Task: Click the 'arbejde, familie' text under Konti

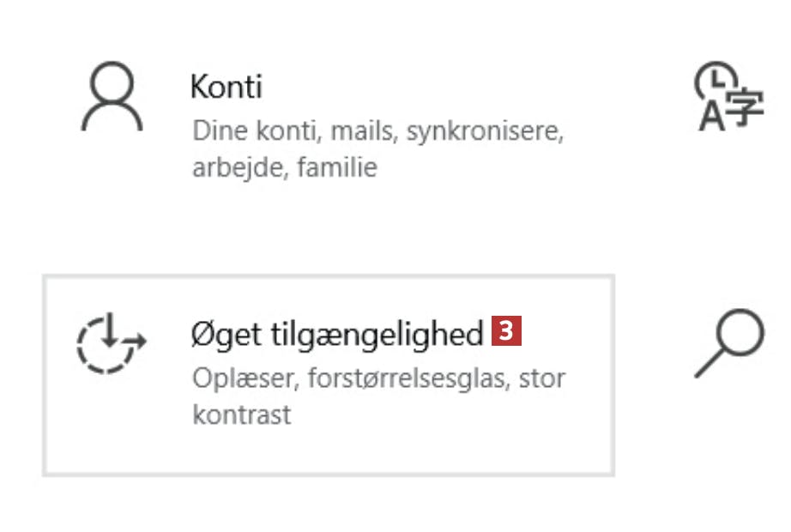Action: (285, 166)
